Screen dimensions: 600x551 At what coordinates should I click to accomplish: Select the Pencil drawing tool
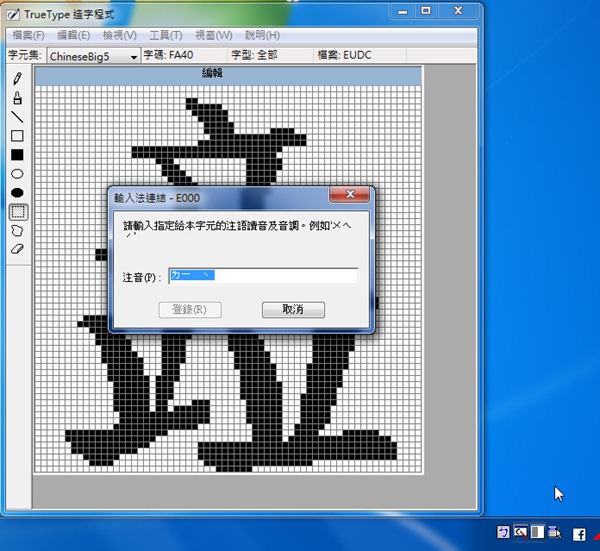17,79
